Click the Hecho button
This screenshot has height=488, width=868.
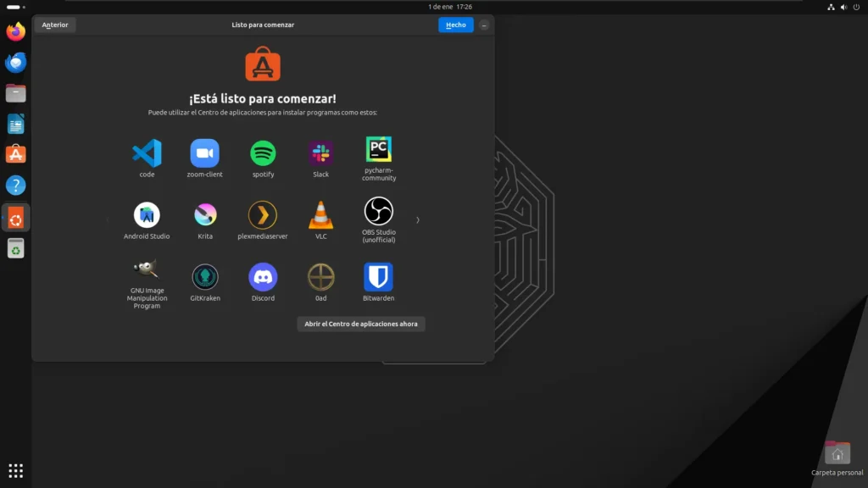pos(455,25)
